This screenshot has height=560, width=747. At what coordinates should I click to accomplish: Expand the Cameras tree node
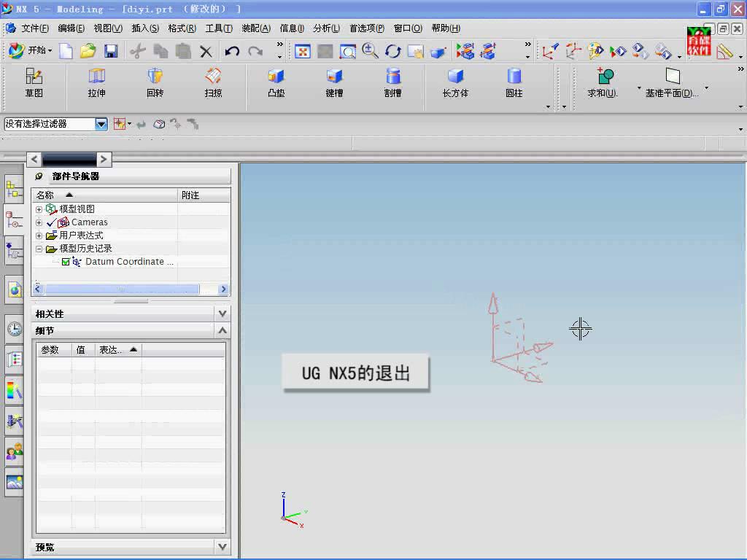point(39,222)
